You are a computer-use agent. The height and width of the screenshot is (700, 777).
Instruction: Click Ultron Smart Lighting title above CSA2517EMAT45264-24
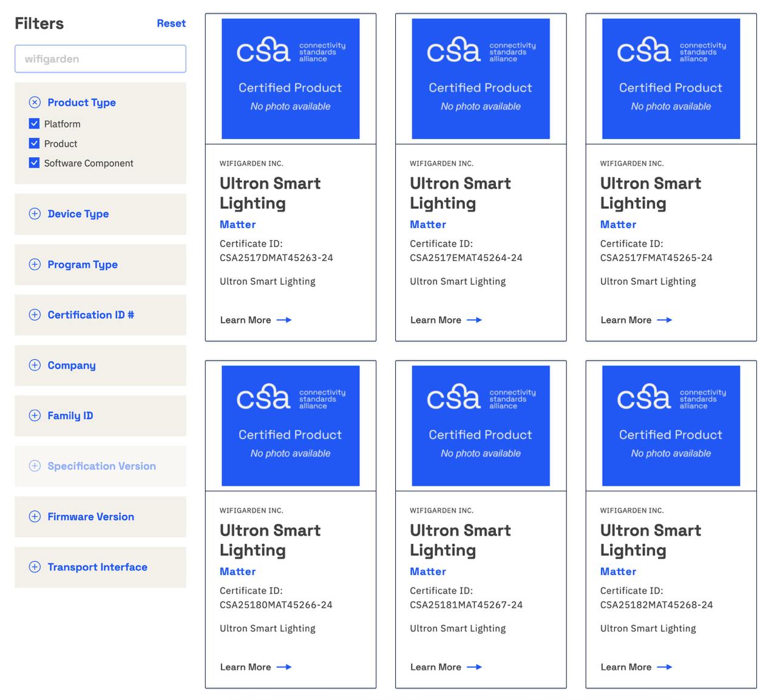460,193
